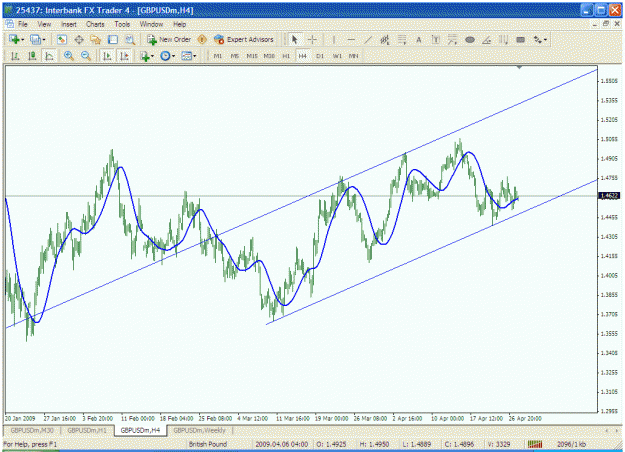Viewport: 625px width, 452px height.
Task: Select the rectangle shape tool
Action: pyautogui.click(x=521, y=39)
